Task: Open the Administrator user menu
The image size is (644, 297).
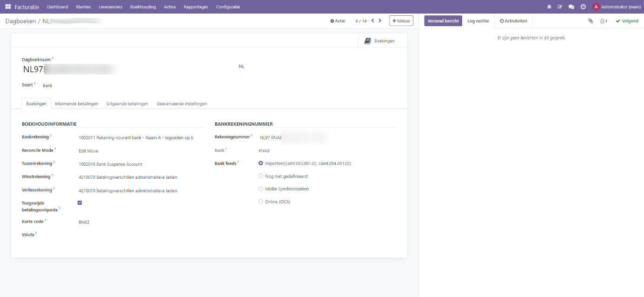Action: (617, 7)
